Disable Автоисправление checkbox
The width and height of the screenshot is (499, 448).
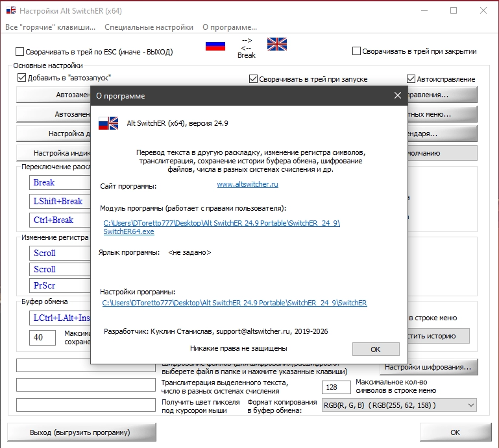(x=411, y=79)
